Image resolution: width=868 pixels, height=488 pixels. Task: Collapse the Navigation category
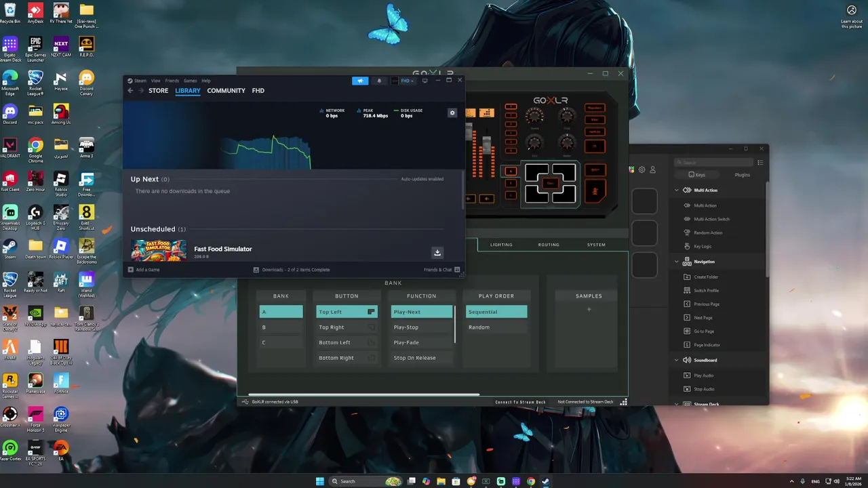tap(677, 262)
